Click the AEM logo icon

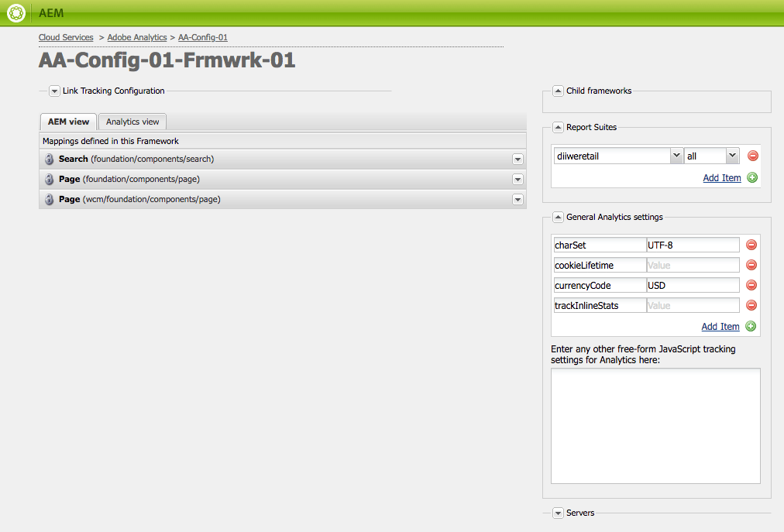click(x=15, y=12)
